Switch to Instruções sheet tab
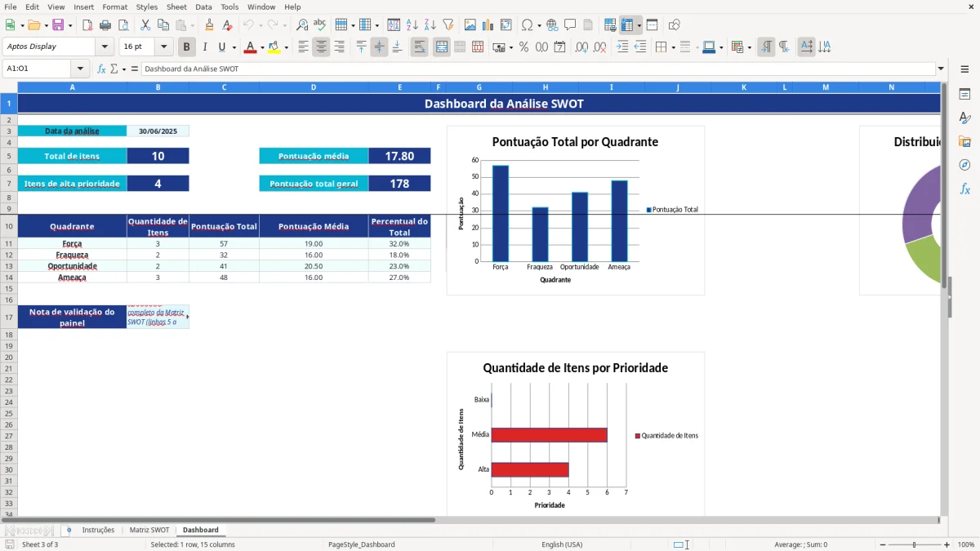This screenshot has height=551, width=980. 98,531
